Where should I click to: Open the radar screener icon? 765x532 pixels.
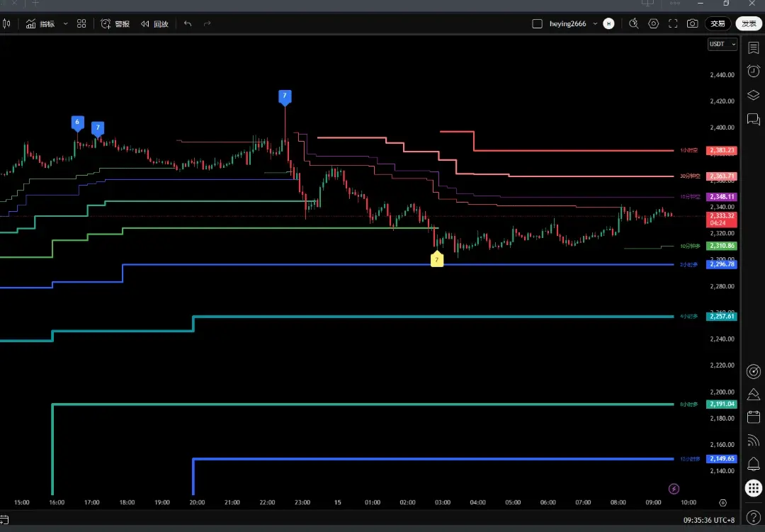(x=754, y=371)
